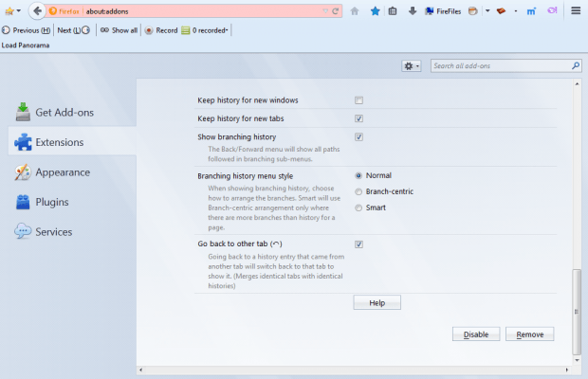
Task: Click the coffee cup toolbar icon
Action: coord(473,11)
